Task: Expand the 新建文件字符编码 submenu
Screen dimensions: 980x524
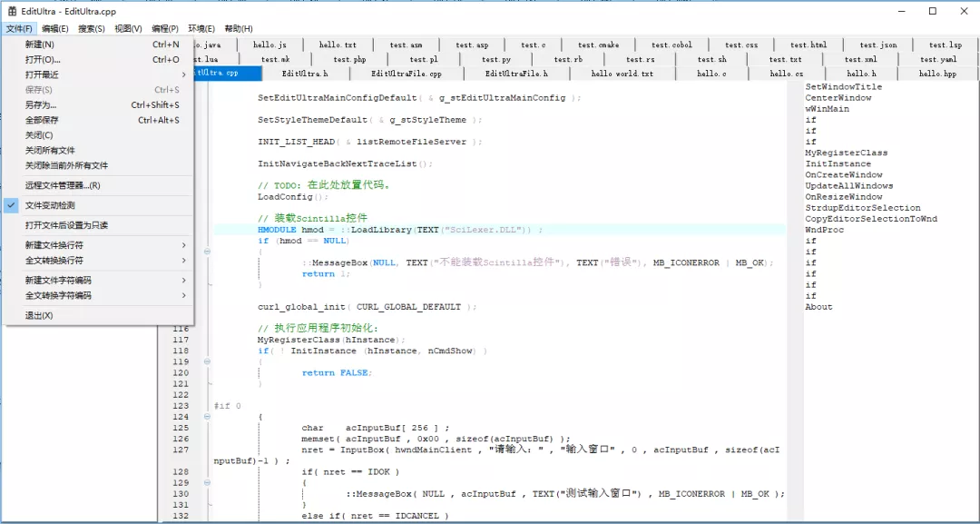Action: [x=99, y=280]
